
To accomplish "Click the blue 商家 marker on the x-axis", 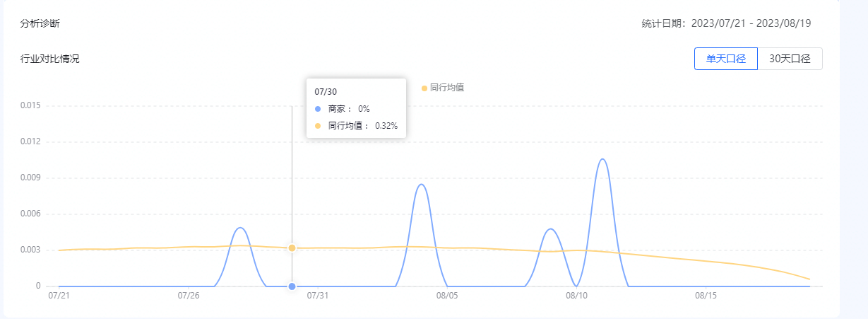I will [x=292, y=286].
